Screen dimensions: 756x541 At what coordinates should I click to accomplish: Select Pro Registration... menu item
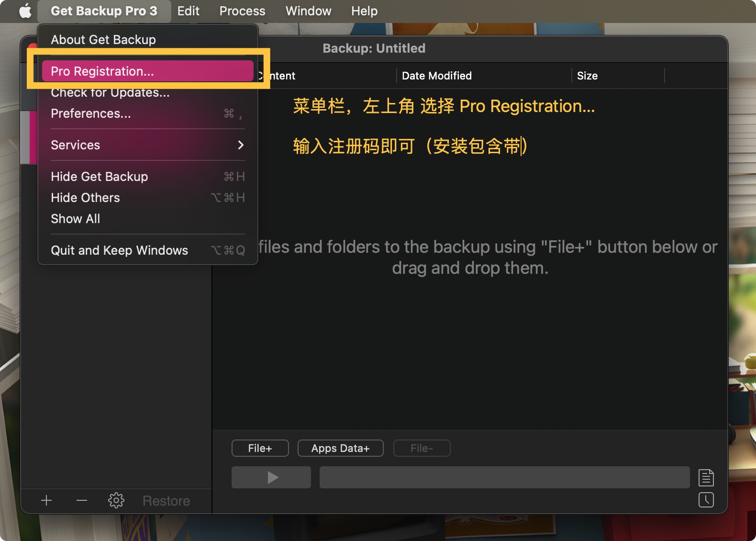pyautogui.click(x=148, y=71)
